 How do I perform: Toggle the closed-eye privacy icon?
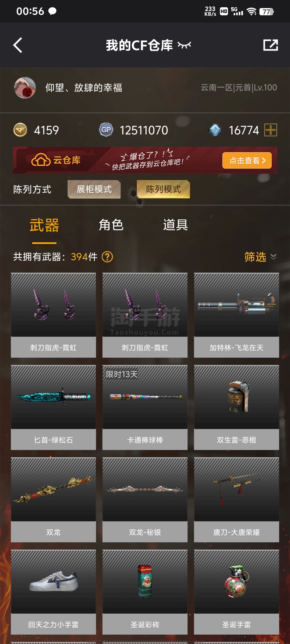point(184,45)
